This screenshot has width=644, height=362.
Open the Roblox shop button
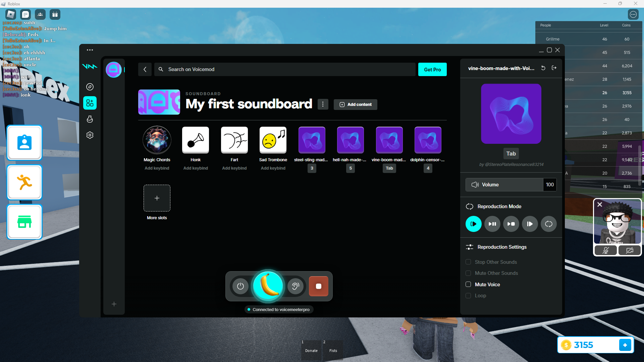click(x=24, y=222)
